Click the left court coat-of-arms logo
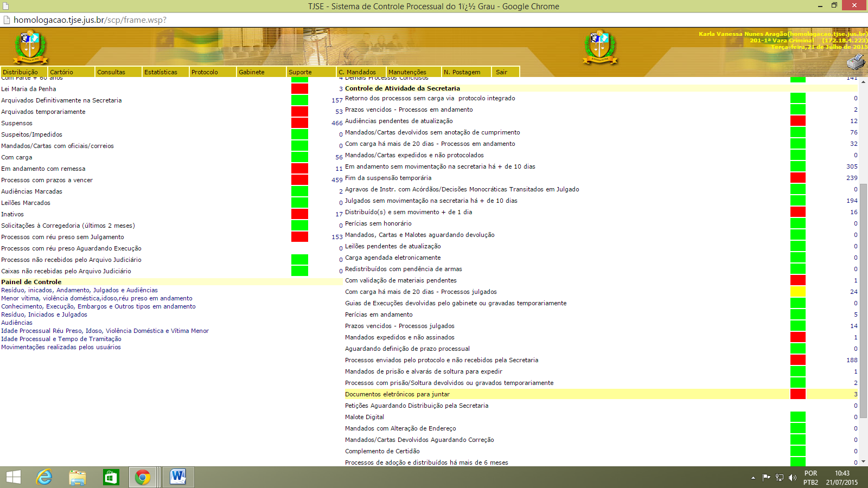 pyautogui.click(x=30, y=47)
